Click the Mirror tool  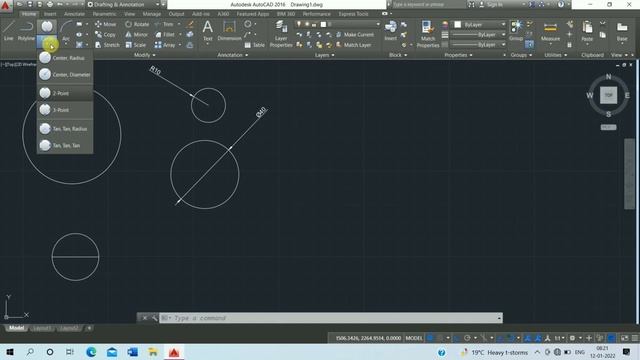(x=137, y=35)
